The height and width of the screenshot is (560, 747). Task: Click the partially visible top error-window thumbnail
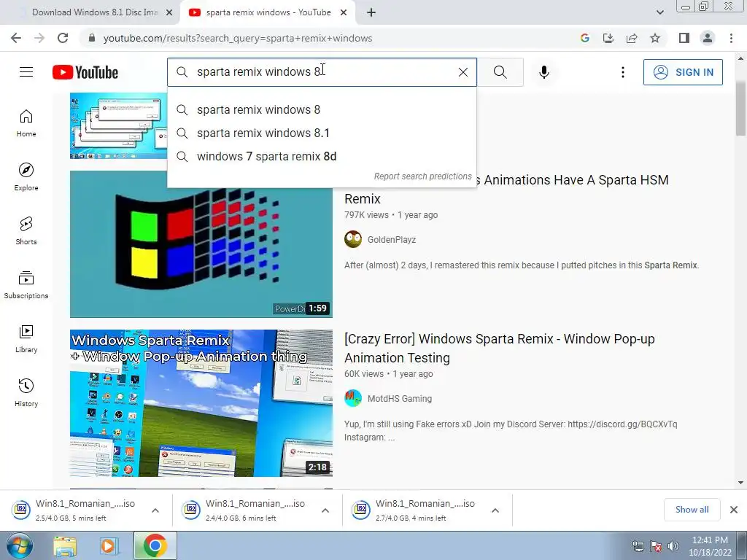118,125
